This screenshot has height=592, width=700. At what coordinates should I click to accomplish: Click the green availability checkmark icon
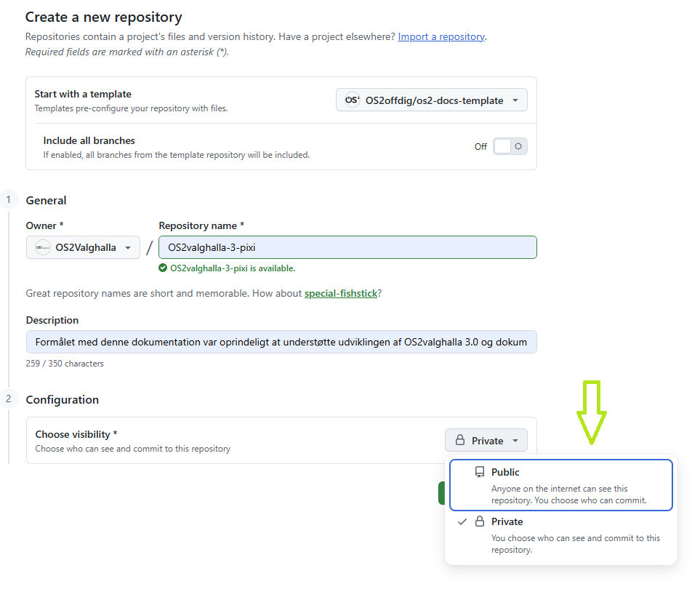[x=163, y=268]
